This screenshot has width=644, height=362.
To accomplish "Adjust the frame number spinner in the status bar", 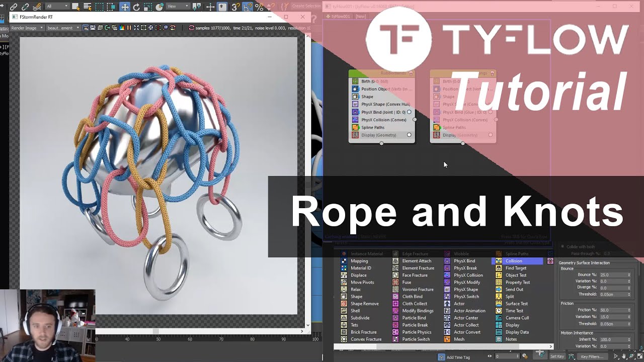I will [518, 356].
